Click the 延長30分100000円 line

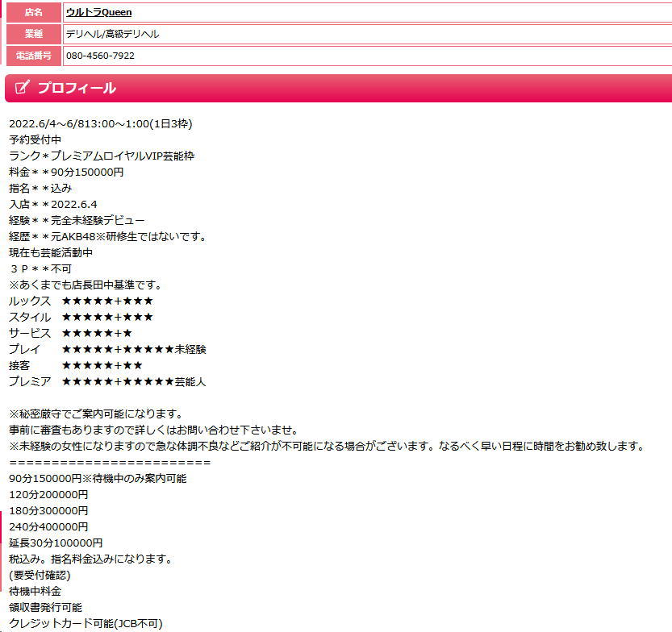56,543
